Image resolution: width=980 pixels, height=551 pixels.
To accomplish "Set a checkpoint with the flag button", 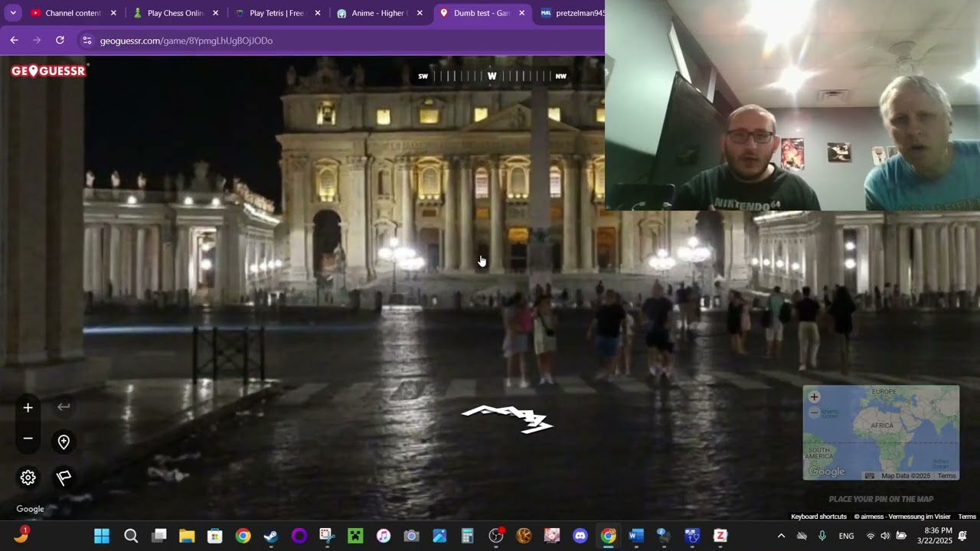I will point(64,478).
